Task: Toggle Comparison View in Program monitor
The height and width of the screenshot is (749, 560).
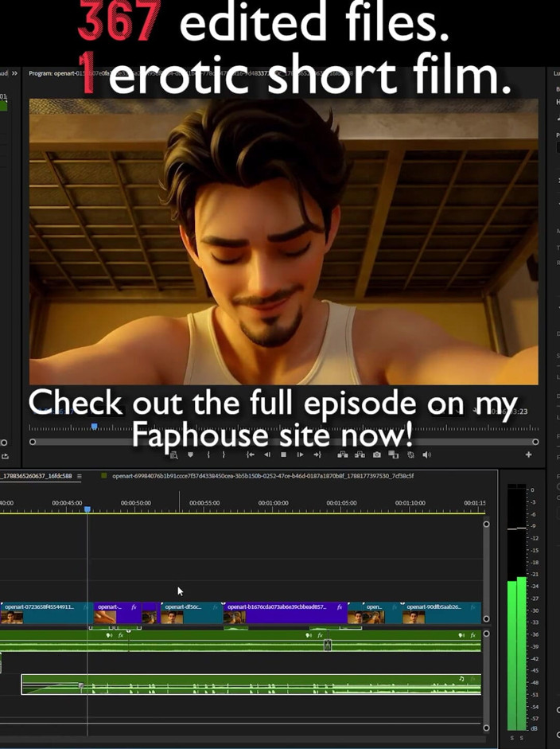Action: click(393, 454)
